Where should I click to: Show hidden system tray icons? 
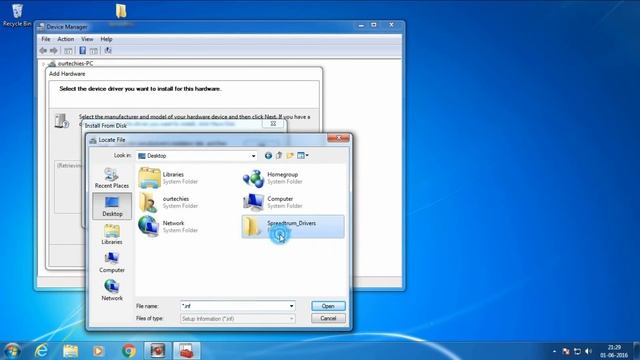pyautogui.click(x=554, y=351)
